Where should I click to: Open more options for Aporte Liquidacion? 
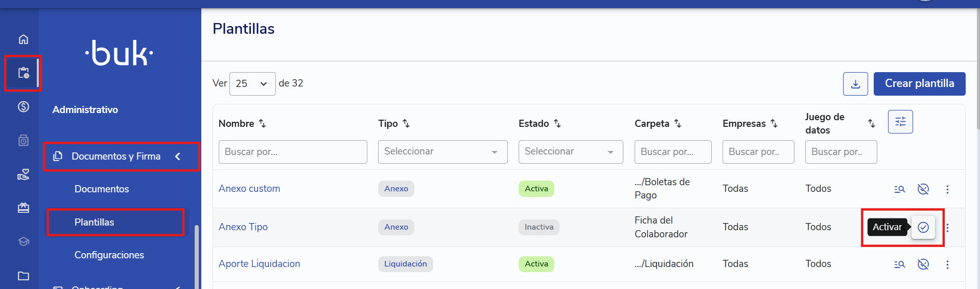(947, 264)
